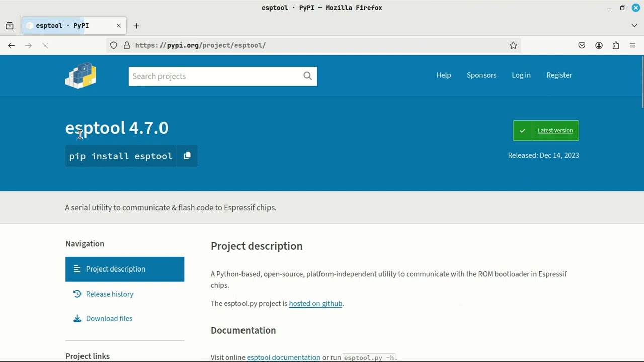
Task: Open the esptool documentation link
Action: click(283, 357)
